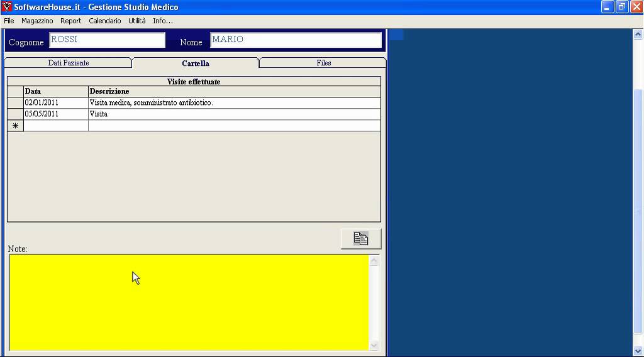The width and height of the screenshot is (644, 357).
Task: Open the Info... menu
Action: coord(163,21)
